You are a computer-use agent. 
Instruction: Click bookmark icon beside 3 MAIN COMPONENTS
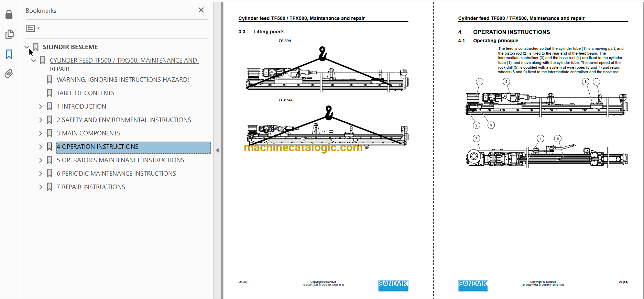pyautogui.click(x=50, y=133)
